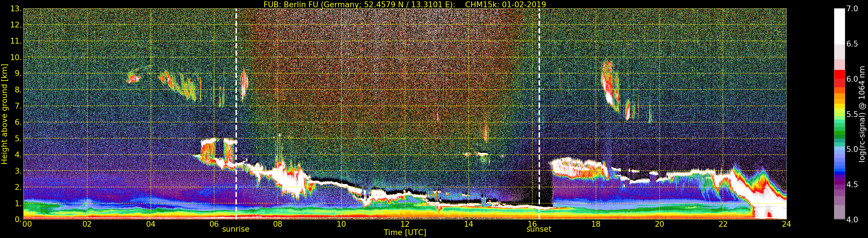Click the '0.' height axis tick
The width and height of the screenshot is (868, 238).
(18, 220)
